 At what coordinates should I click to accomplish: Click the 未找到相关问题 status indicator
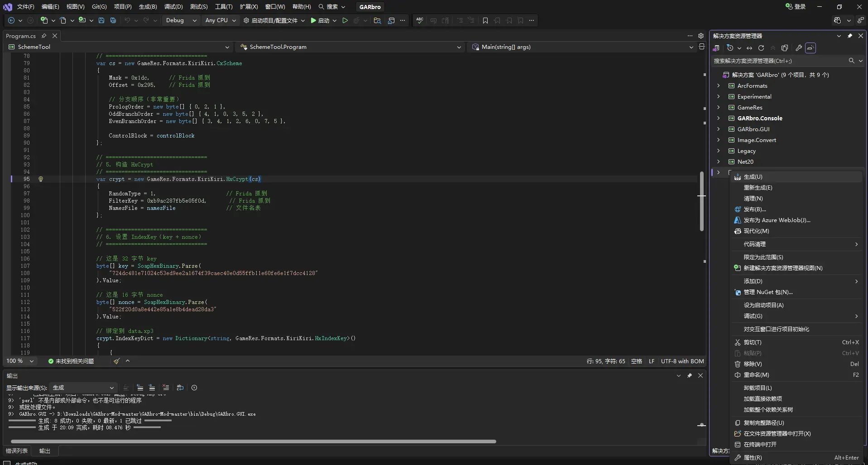coord(71,361)
